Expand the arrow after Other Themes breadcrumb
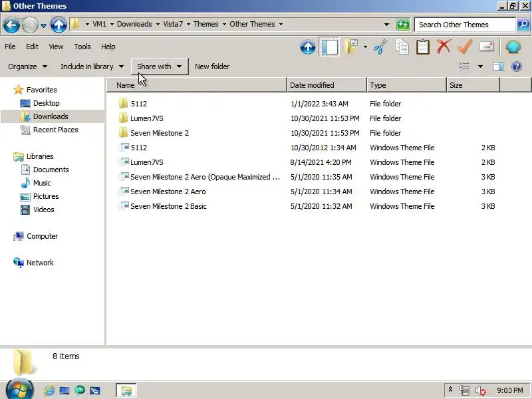 tap(281, 24)
